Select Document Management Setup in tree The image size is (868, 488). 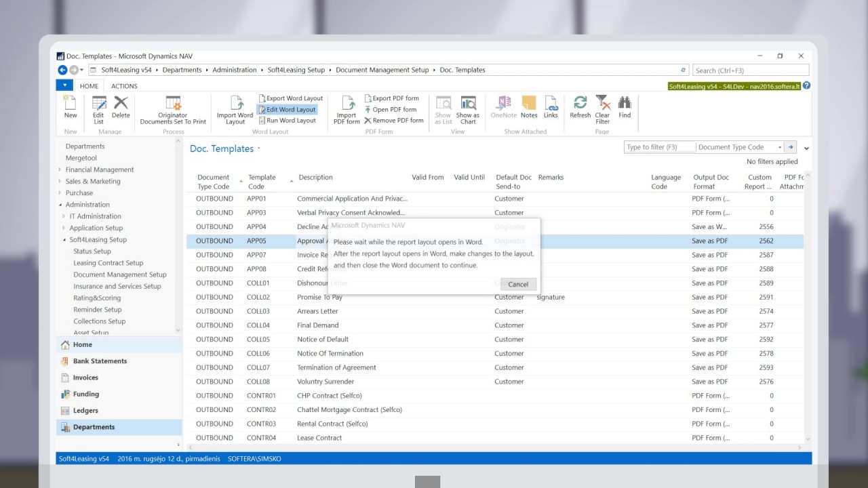tap(120, 274)
